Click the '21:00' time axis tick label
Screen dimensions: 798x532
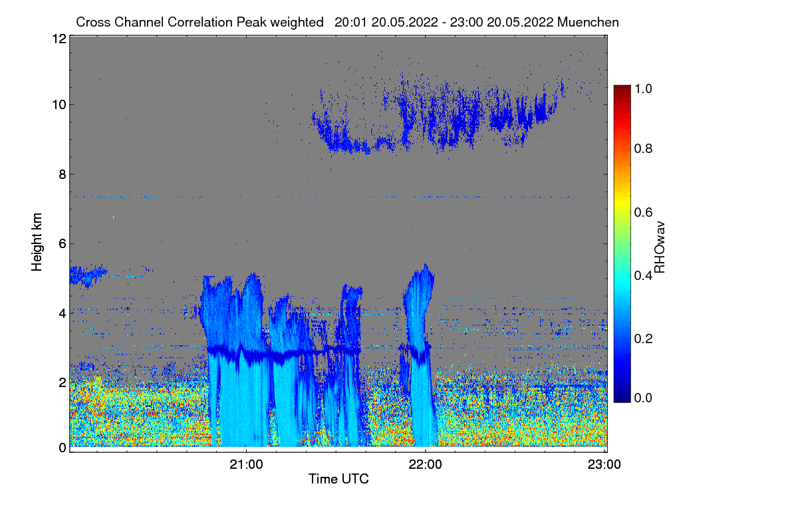[246, 464]
